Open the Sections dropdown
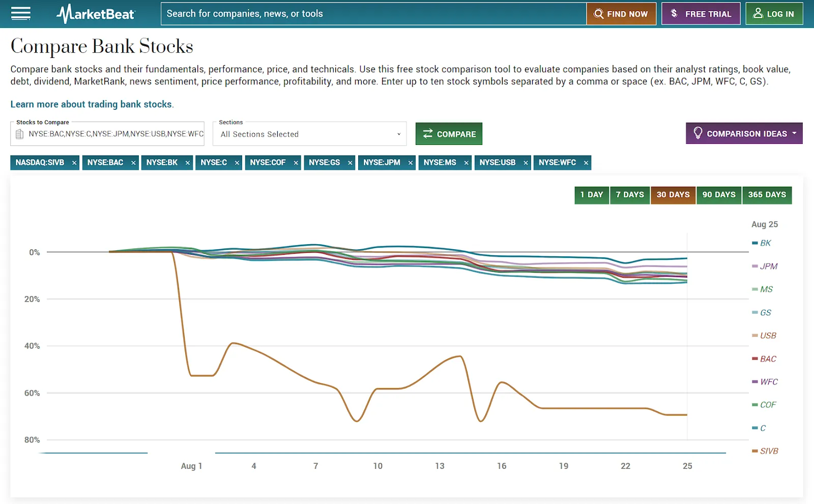Viewport: 814px width, 504px height. pyautogui.click(x=310, y=134)
